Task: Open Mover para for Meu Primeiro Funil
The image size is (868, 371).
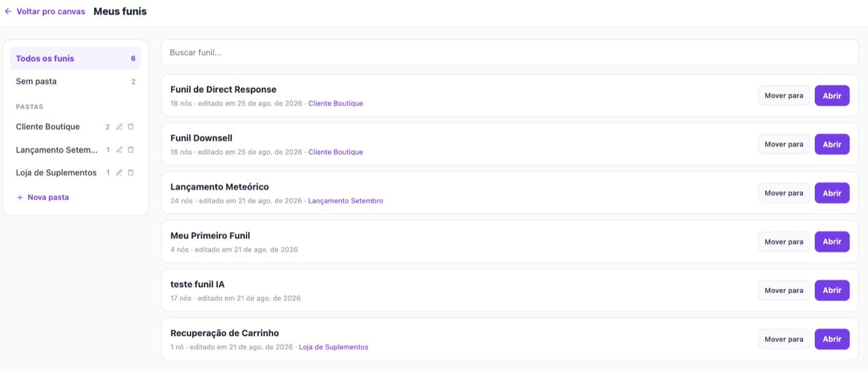Action: tap(784, 242)
